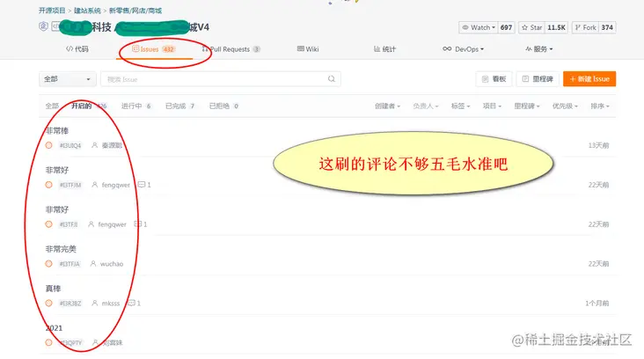Open the 项目 filter dropdown
Screen dimensions: 644x359
[x=492, y=106]
